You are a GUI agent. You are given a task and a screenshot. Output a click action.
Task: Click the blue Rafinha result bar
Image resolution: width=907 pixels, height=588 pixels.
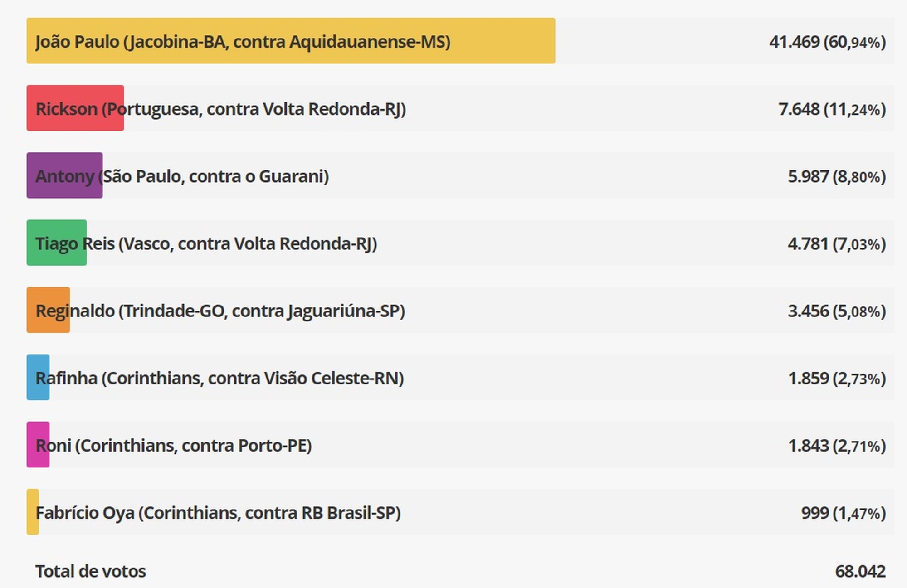point(38,377)
